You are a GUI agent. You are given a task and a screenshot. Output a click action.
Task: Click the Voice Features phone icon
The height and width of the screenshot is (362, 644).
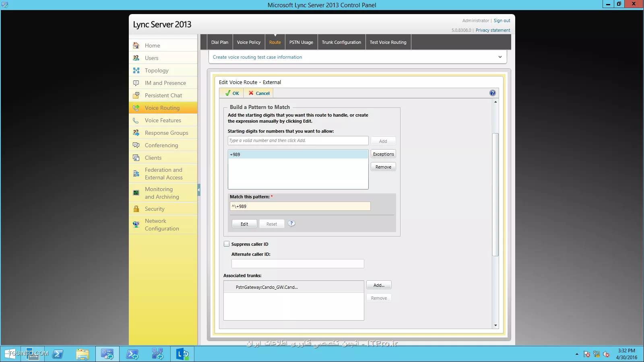(x=136, y=120)
